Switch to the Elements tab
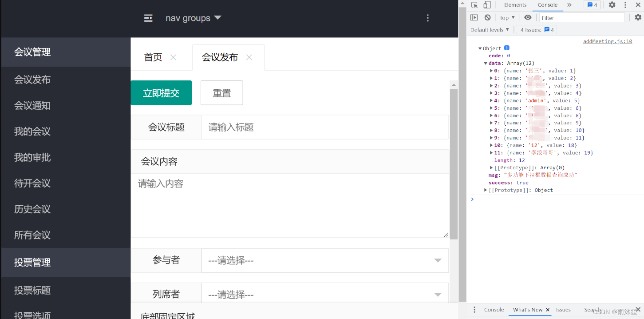 click(515, 5)
